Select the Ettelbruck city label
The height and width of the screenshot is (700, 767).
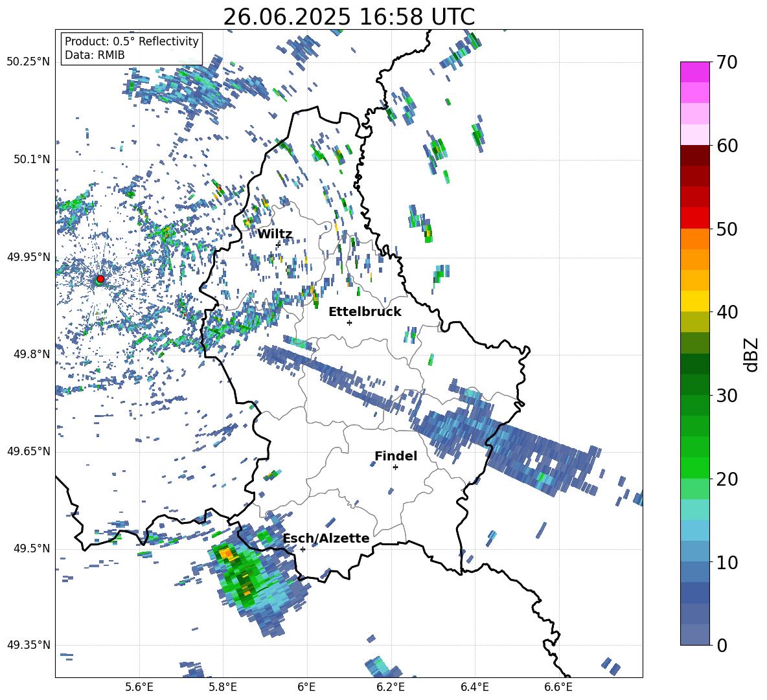click(365, 312)
